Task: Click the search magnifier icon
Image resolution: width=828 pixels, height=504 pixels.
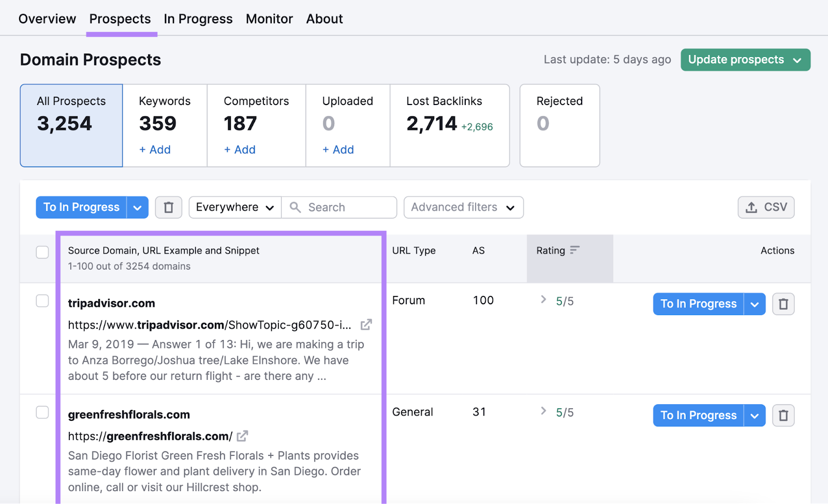Action: (x=295, y=207)
